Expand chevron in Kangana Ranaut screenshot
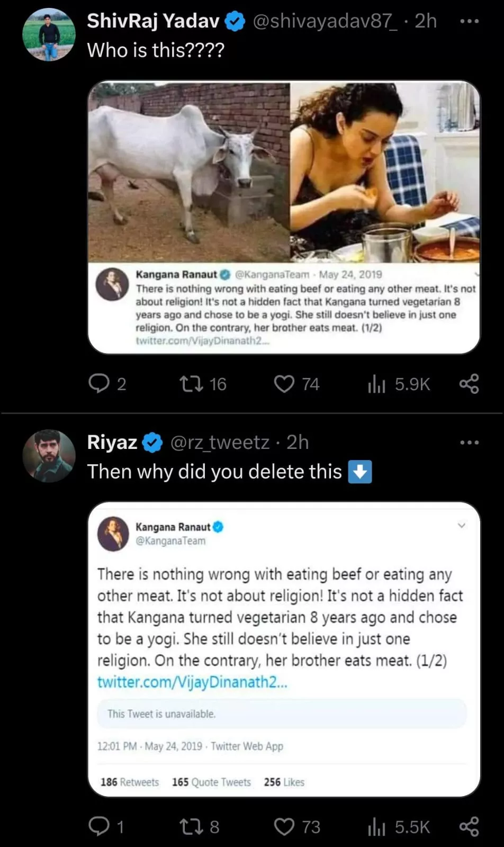 [x=462, y=525]
